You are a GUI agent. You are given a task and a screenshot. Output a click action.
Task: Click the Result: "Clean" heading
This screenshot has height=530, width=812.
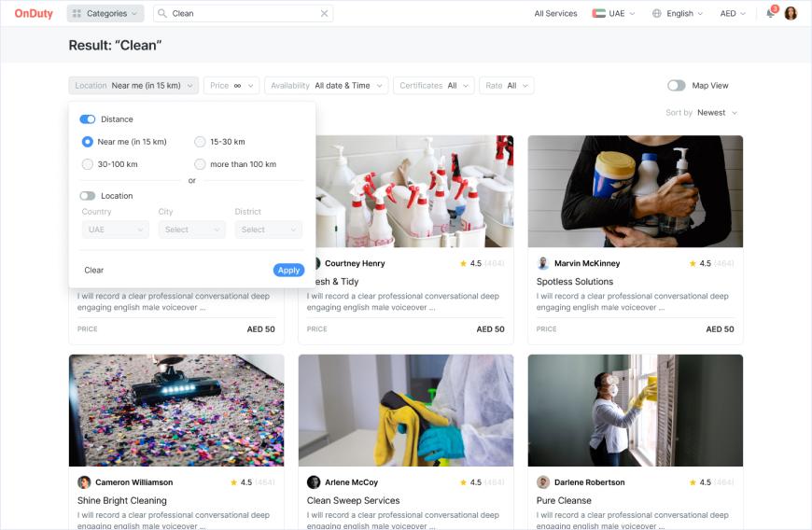115,46
